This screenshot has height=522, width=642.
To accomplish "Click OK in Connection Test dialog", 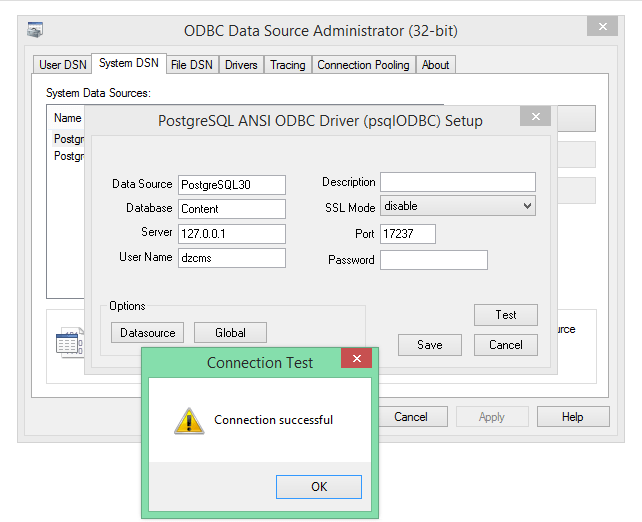I will tap(319, 487).
